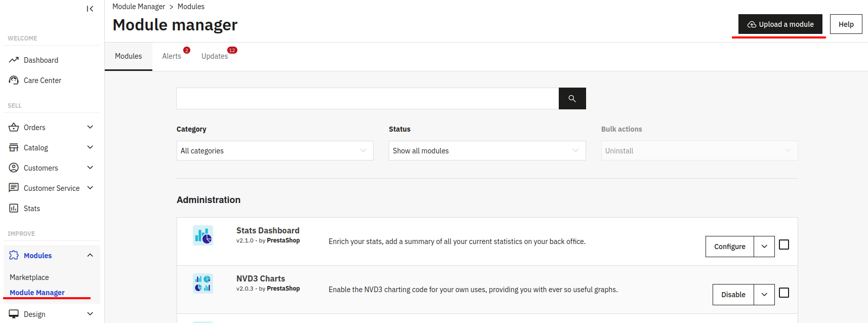Check the Stats Dashboard module checkbox
Screen dimensions: 868x323
(784, 245)
